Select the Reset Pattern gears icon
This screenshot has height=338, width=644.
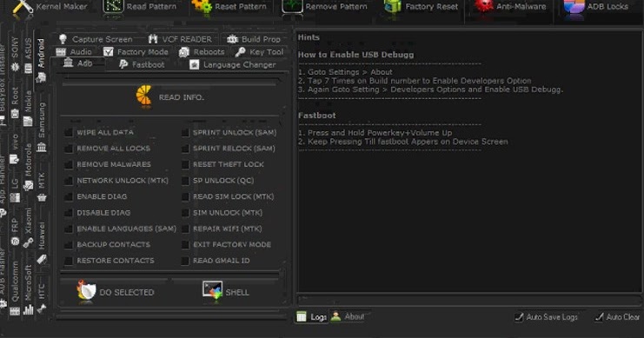[x=202, y=7]
